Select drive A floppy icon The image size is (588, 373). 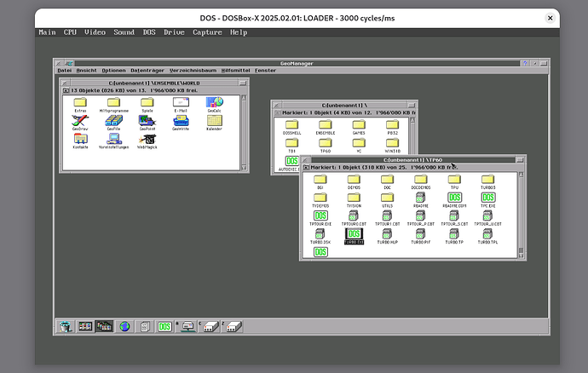coord(186,326)
